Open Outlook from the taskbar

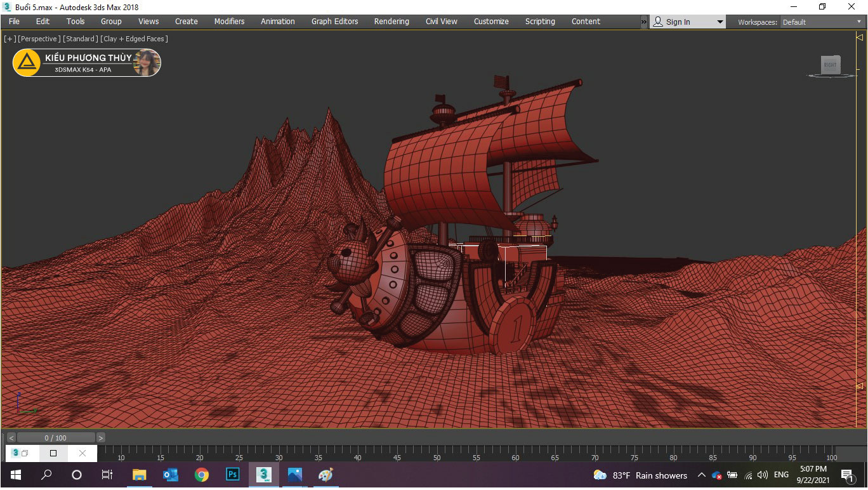click(x=171, y=475)
